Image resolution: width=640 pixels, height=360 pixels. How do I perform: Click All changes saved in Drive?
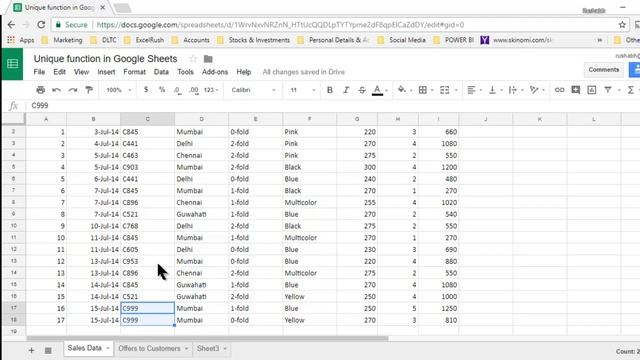pyautogui.click(x=303, y=72)
